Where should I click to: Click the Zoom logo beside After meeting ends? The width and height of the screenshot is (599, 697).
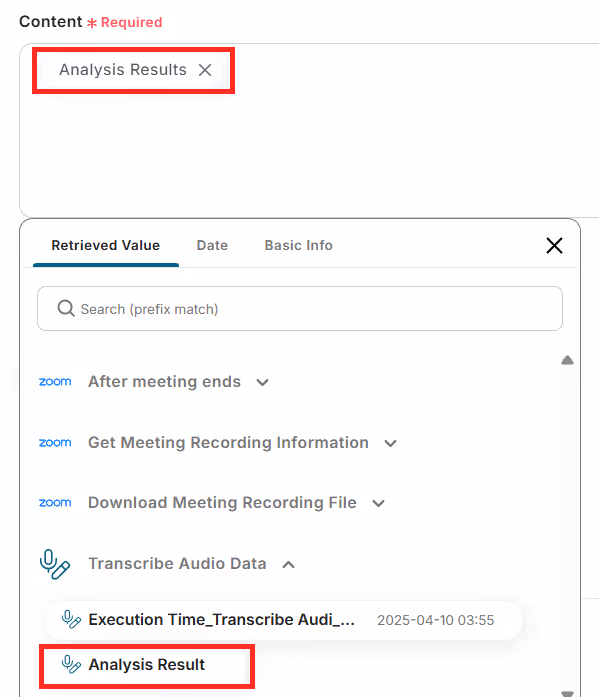tap(55, 381)
